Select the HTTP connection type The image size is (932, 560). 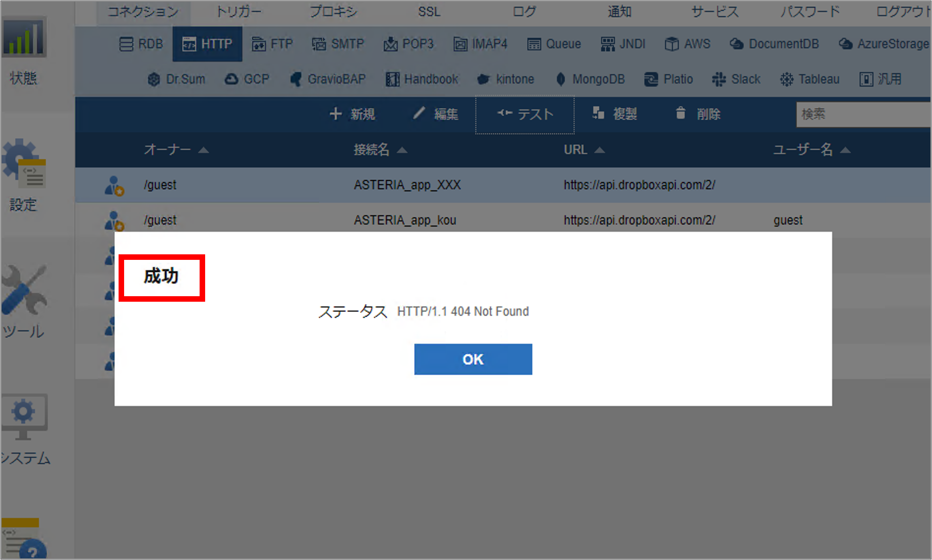(207, 44)
